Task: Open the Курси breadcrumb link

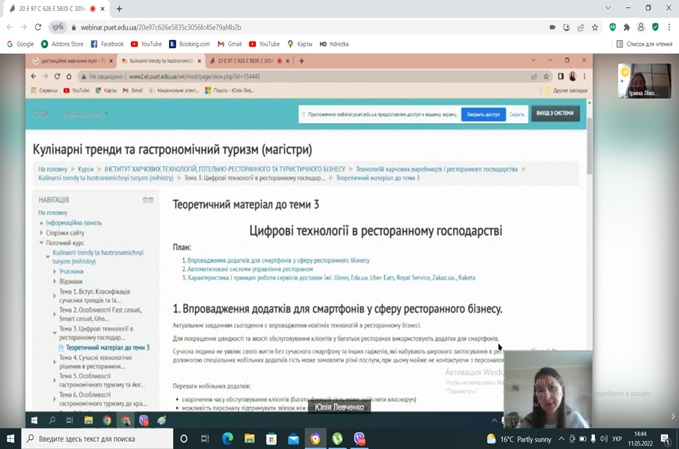Action: coord(86,169)
